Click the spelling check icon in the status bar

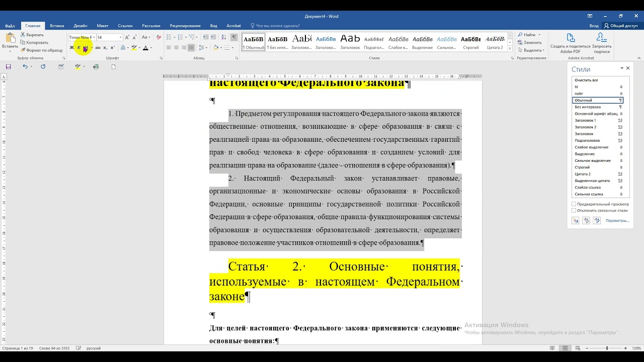(x=78, y=348)
